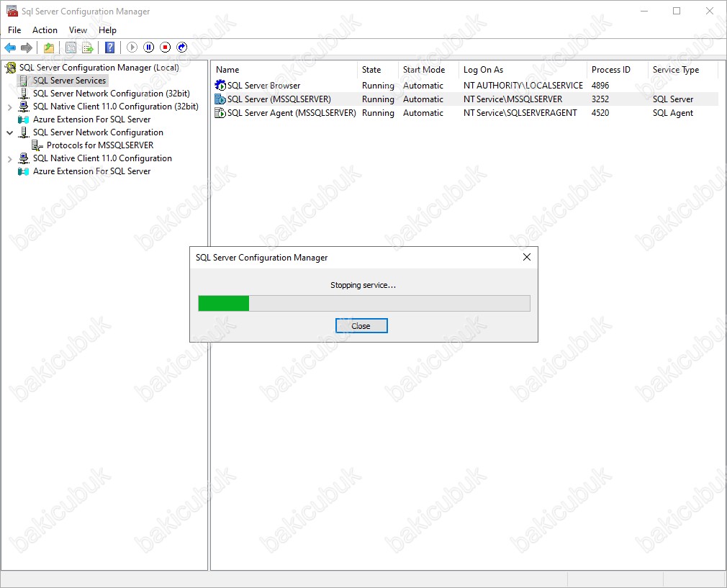Select the last Azure Extension For SQL Server
Image resolution: width=727 pixels, height=588 pixels.
coord(92,171)
